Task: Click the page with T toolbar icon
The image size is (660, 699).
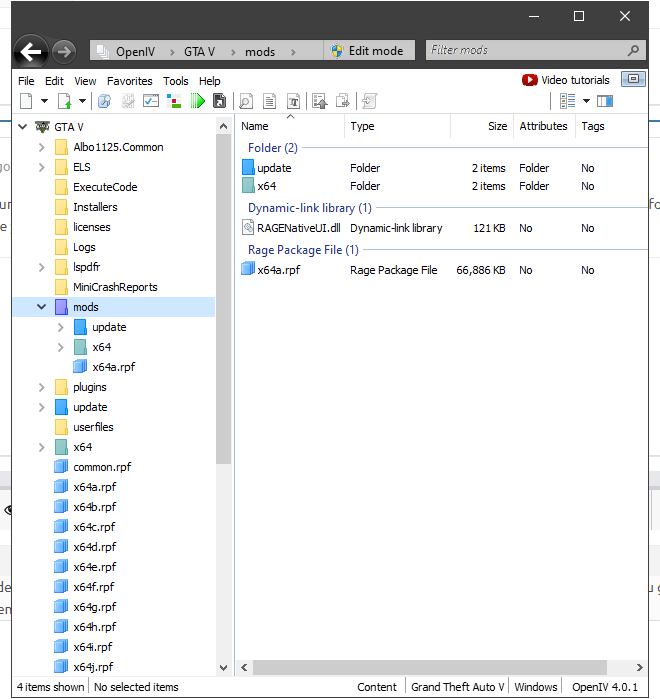Action: [x=293, y=101]
